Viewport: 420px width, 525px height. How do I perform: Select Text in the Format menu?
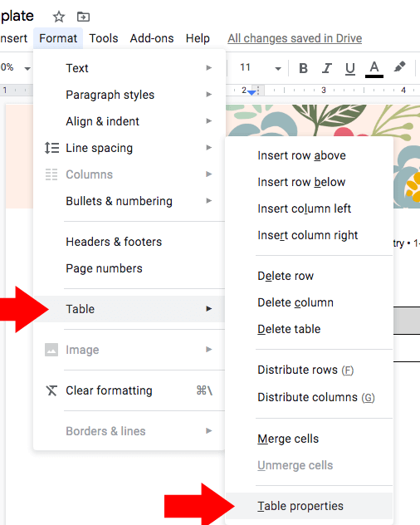[129, 68]
